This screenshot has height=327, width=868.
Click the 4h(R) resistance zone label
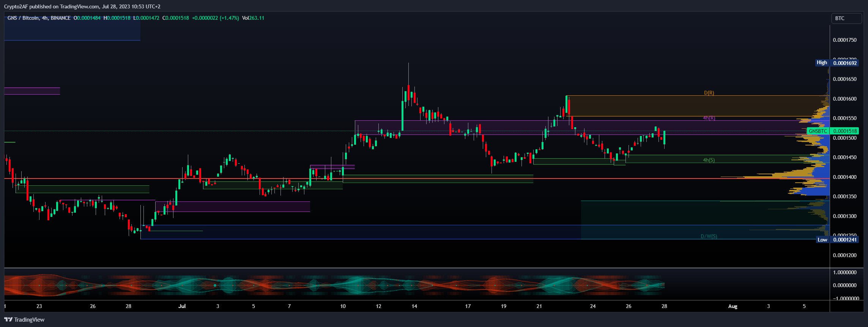click(x=709, y=118)
